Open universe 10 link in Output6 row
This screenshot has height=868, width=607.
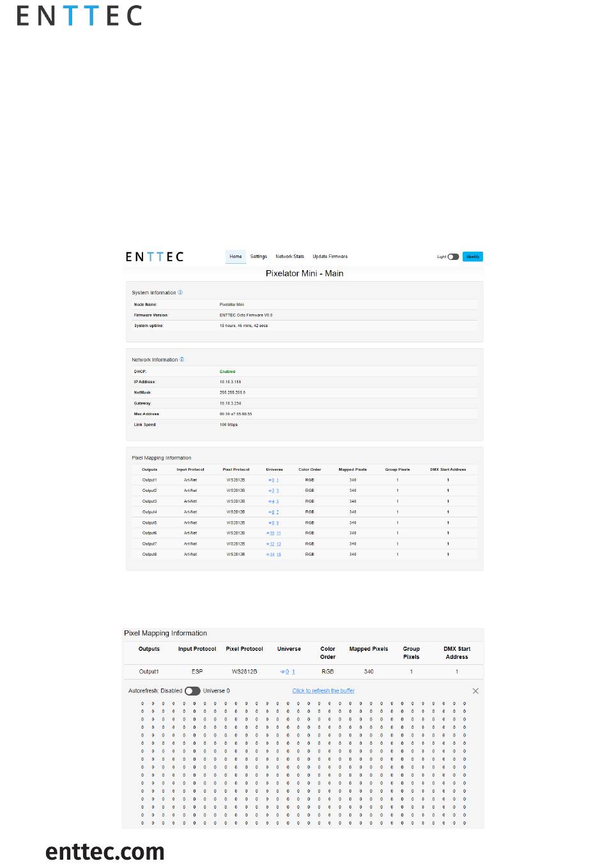pyautogui.click(x=272, y=533)
